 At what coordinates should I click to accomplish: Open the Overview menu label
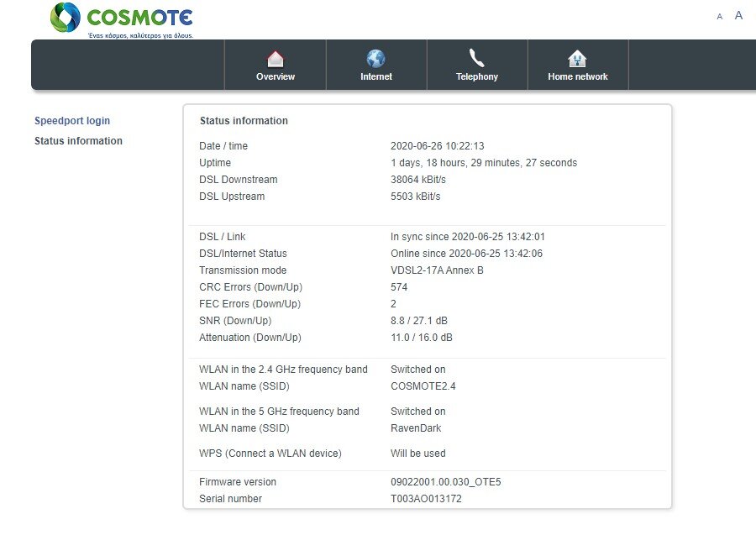[276, 76]
